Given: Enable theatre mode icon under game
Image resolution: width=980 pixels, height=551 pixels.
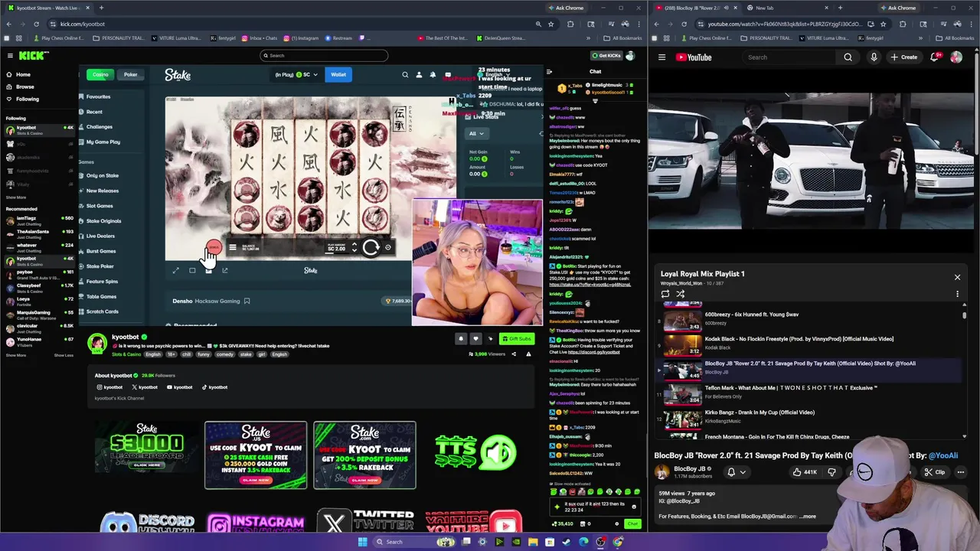Looking at the screenshot, I should tap(192, 270).
